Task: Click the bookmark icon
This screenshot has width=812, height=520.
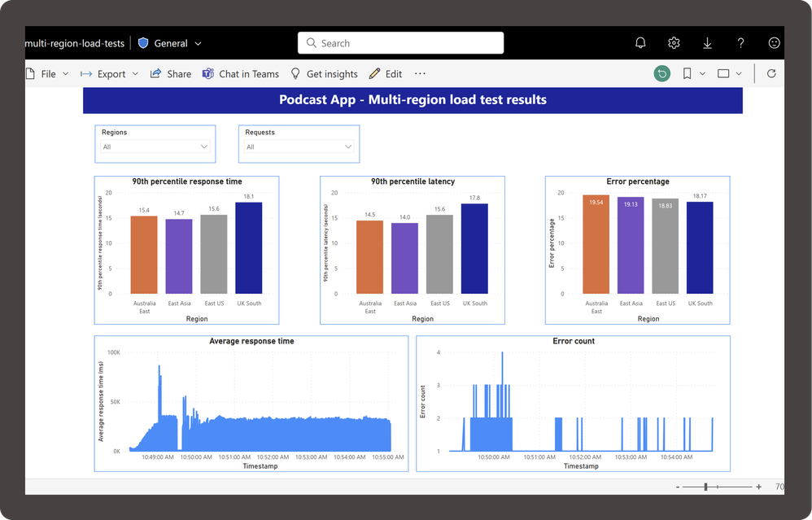Action: coord(688,73)
